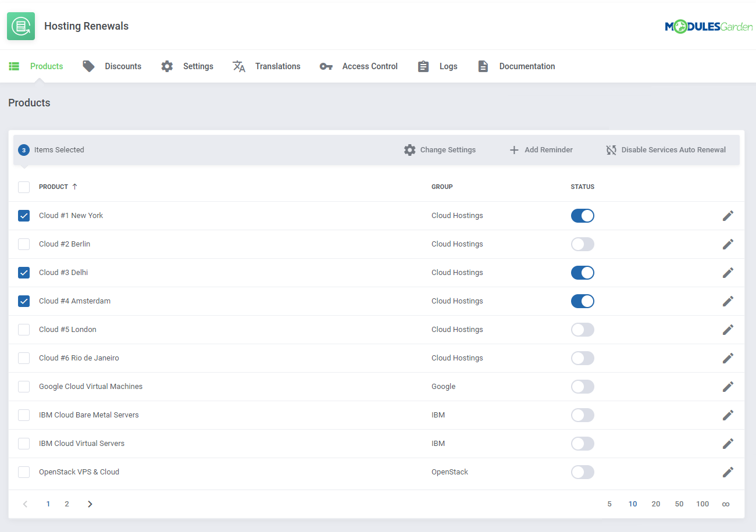
Task: Edit Cloud #5 London with pencil icon
Action: [728, 330]
